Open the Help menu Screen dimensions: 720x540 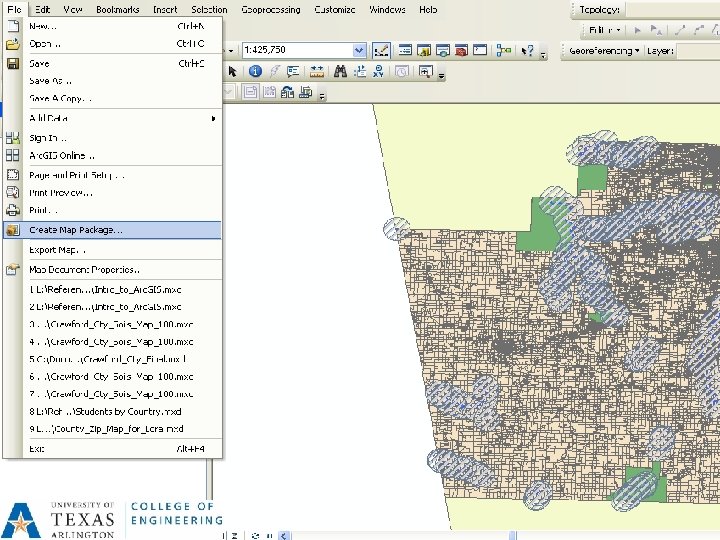click(x=428, y=9)
